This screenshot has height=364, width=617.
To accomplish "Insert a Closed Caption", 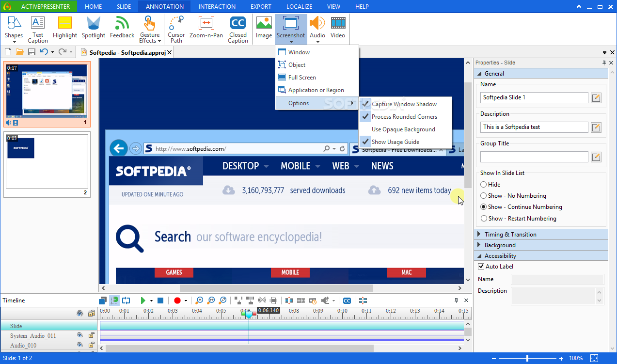I will (x=238, y=29).
